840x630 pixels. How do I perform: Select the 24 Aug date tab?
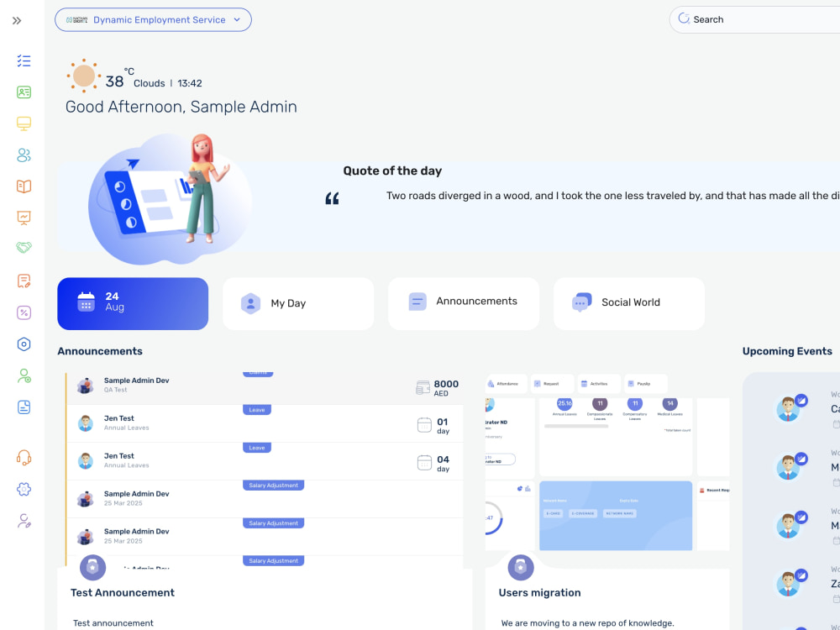[133, 304]
